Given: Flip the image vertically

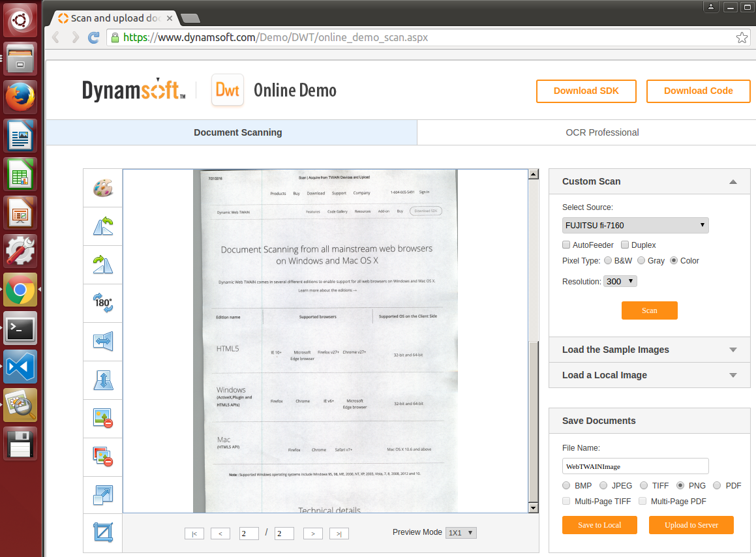Looking at the screenshot, I should (x=102, y=380).
